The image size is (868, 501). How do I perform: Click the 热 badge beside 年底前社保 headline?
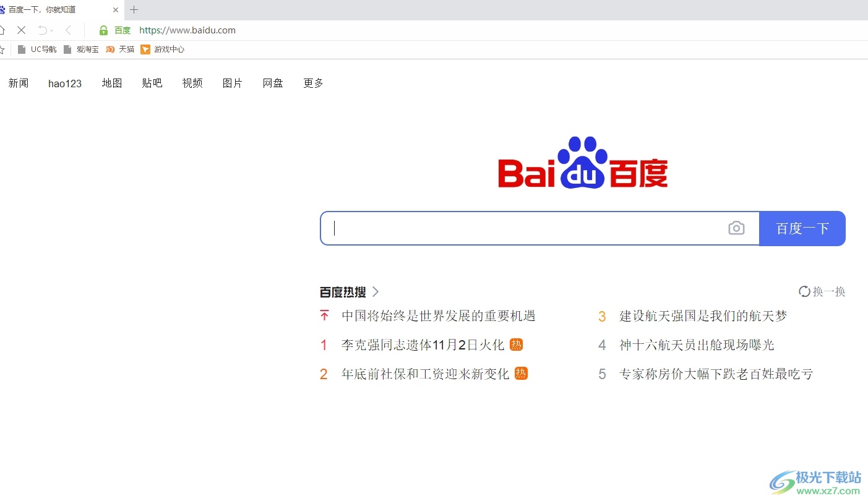tap(522, 374)
